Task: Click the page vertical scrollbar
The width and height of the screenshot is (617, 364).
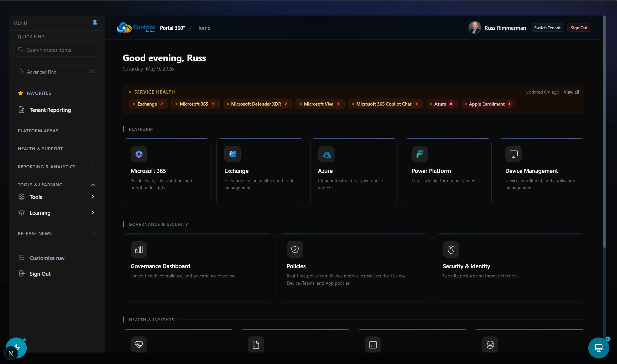Action: coord(605,132)
